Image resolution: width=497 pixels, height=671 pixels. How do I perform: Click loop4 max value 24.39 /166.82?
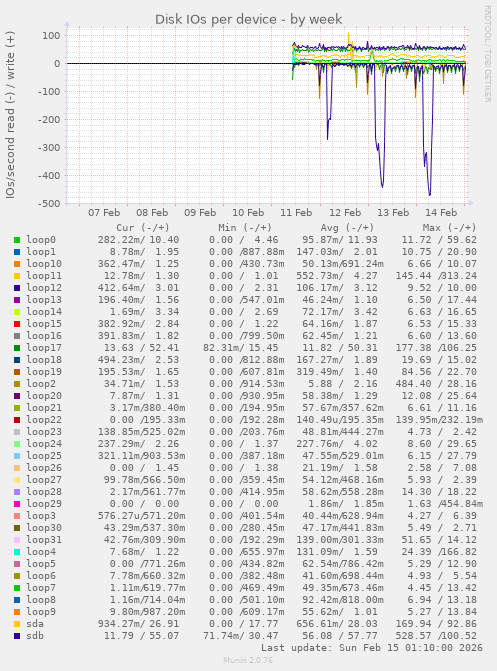439,552
